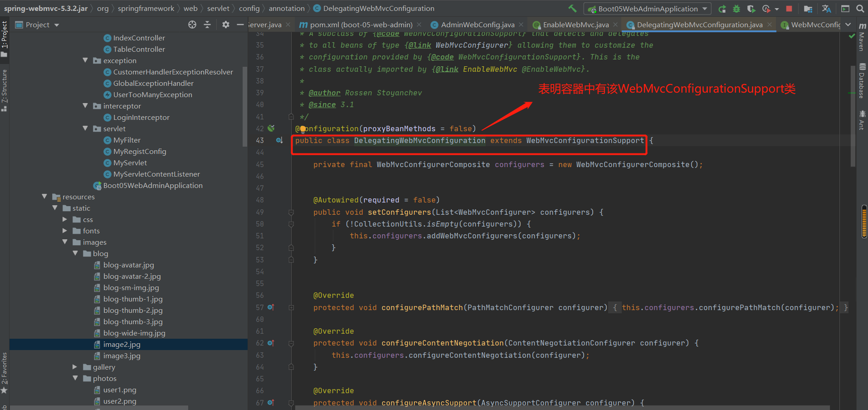Click inspection status checkmark icon
This screenshot has width=868, height=410.
tap(852, 36)
